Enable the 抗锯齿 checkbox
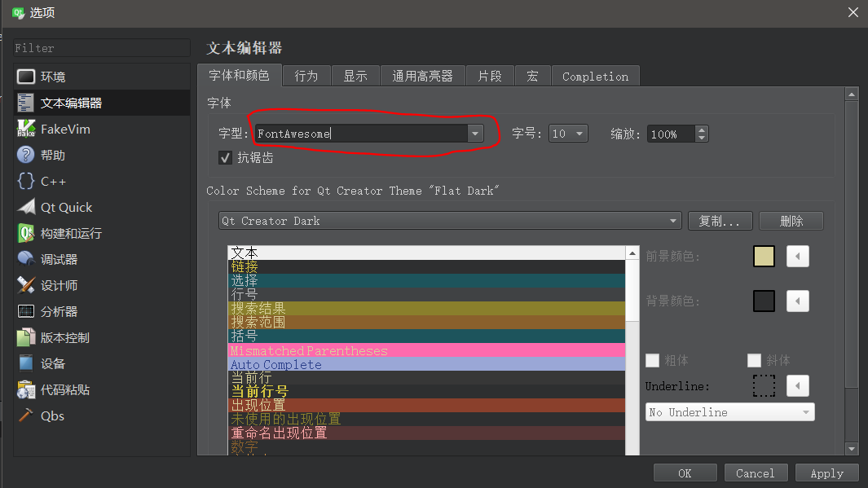 click(x=225, y=157)
